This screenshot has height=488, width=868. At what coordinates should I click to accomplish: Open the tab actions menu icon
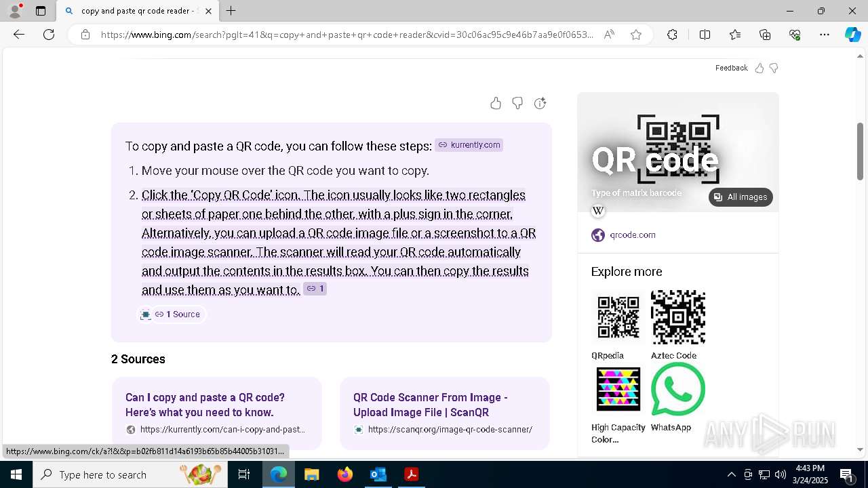[41, 11]
